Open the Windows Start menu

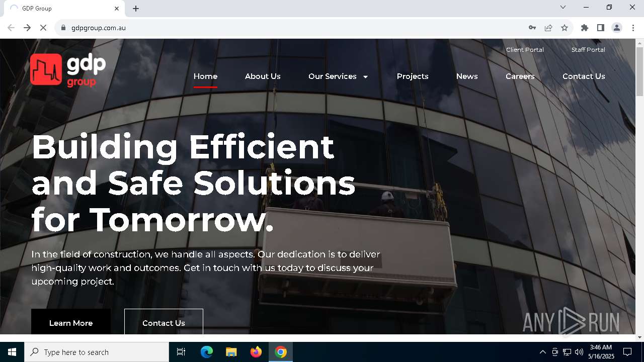point(12,352)
